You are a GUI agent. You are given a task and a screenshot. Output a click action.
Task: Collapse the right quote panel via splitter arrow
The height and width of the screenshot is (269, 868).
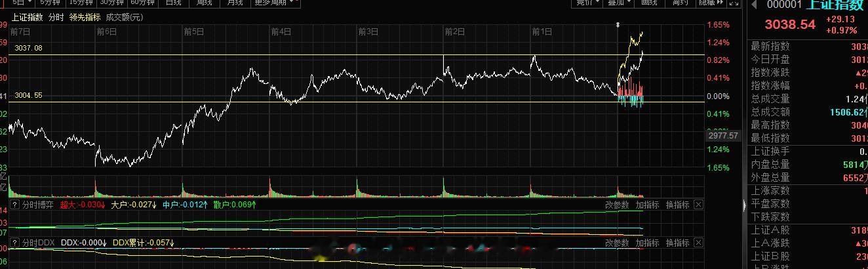point(744,205)
